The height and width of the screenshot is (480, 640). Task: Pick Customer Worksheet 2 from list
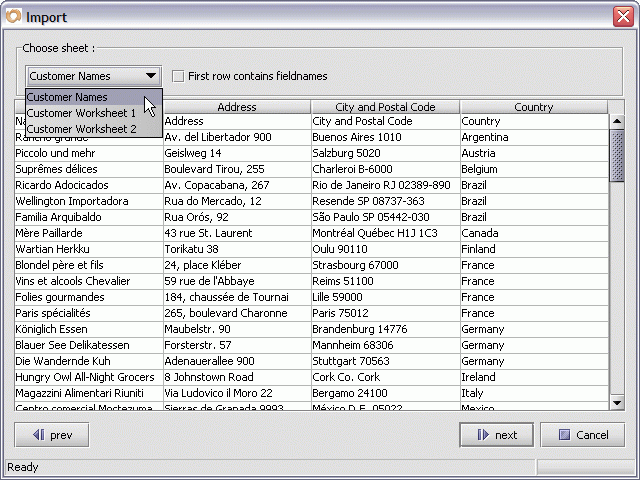pyautogui.click(x=82, y=129)
